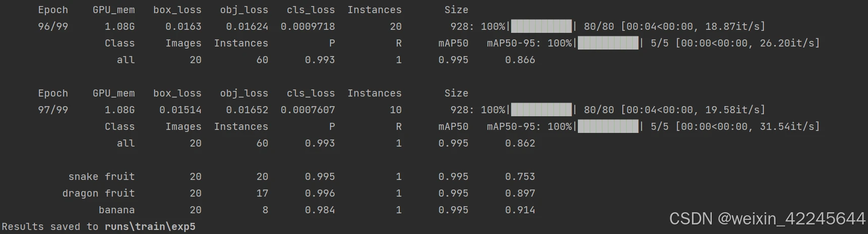Click banana's precision value 0.984
Image resolution: width=868 pixels, height=234 pixels.
tap(320, 210)
